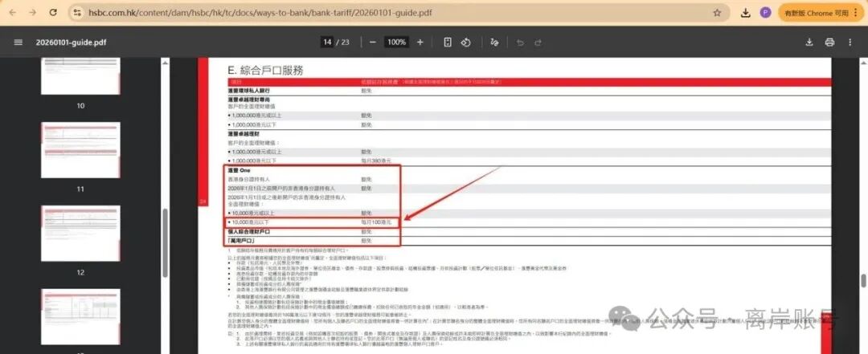This screenshot has height=354, width=868.
Task: Bookmark this page with the star icon
Action: 717,13
